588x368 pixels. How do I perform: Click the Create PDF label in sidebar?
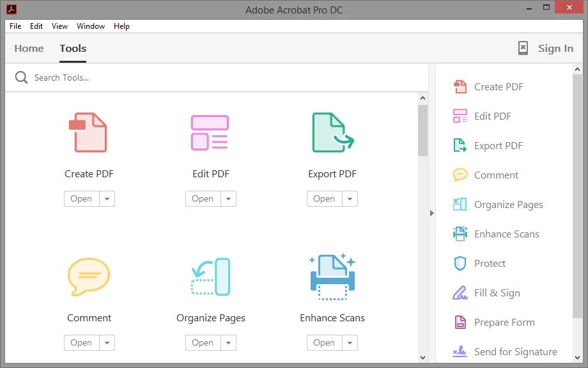point(499,87)
